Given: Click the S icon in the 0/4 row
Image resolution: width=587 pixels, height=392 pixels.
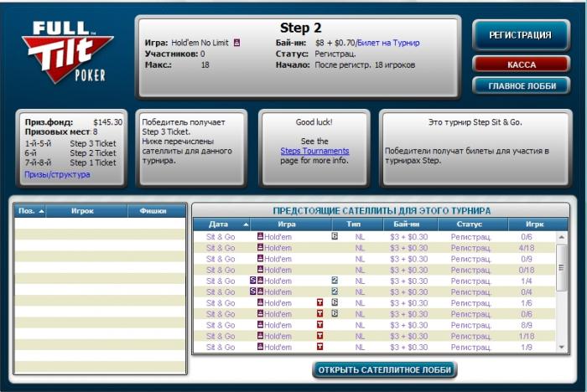Looking at the screenshot, I should coord(253,291).
